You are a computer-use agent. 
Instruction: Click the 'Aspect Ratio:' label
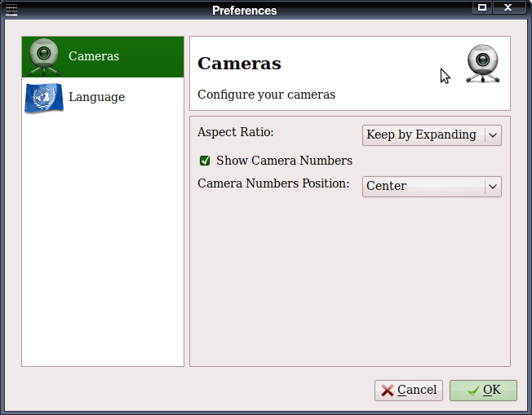click(x=236, y=132)
